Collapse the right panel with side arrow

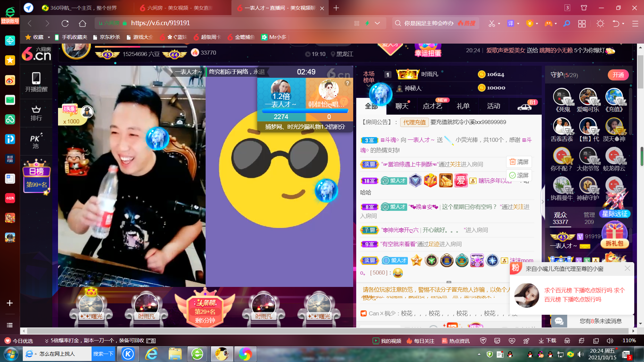[543, 202]
